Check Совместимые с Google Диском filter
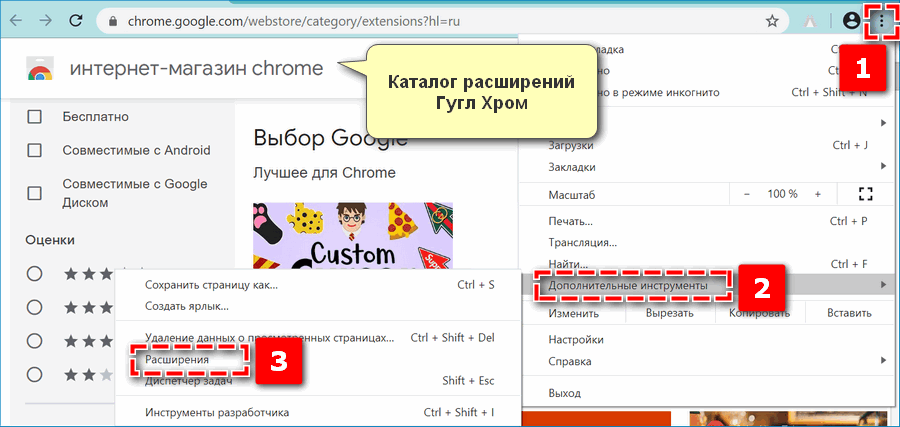Viewport: 900px width, 427px height. [x=35, y=193]
